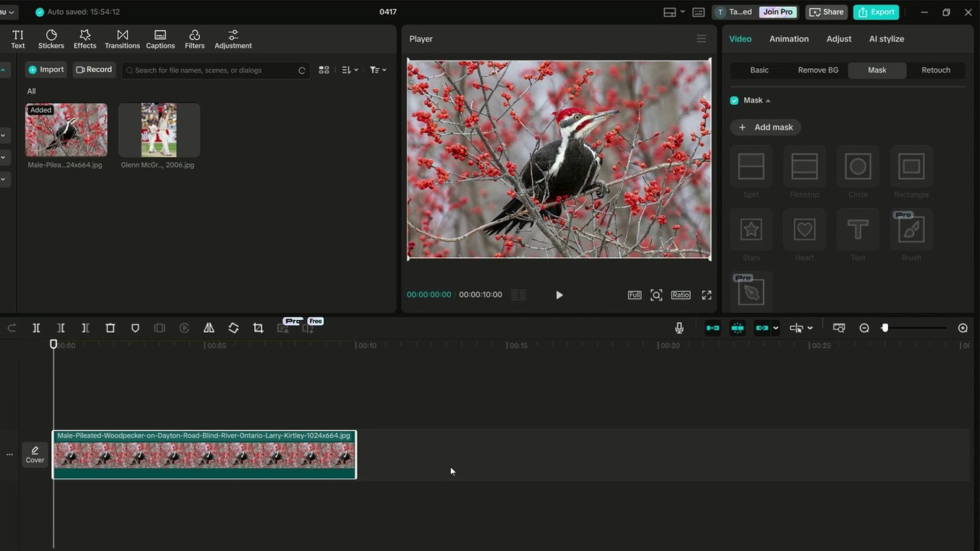This screenshot has width=980, height=551.
Task: Switch media view with grid view icon
Action: [x=324, y=70]
